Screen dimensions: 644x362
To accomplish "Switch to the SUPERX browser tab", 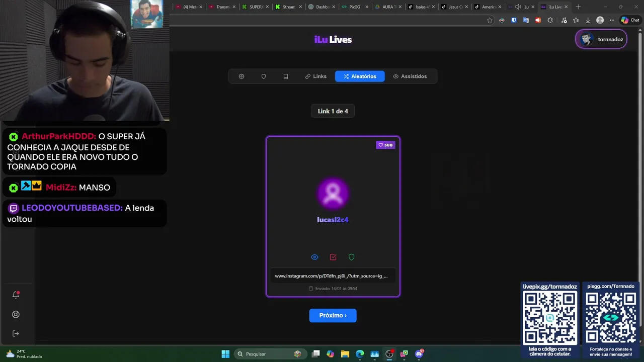I will [x=256, y=7].
